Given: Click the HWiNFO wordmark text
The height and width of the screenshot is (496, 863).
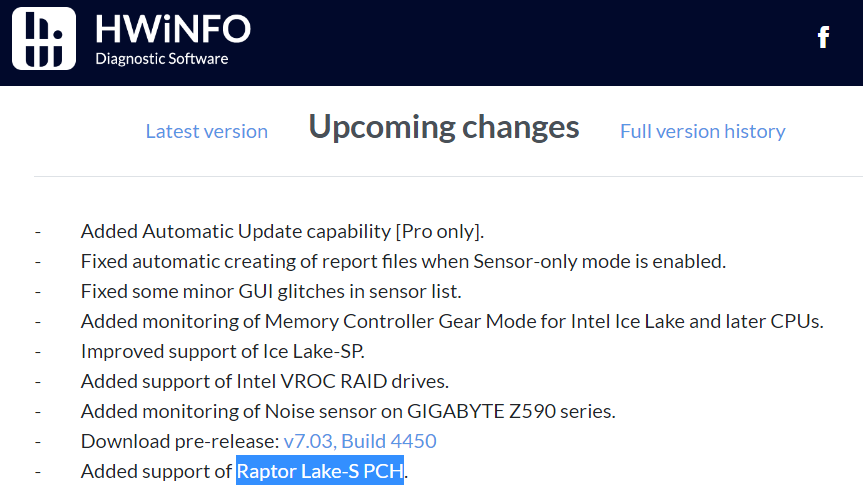Looking at the screenshot, I should [172, 28].
